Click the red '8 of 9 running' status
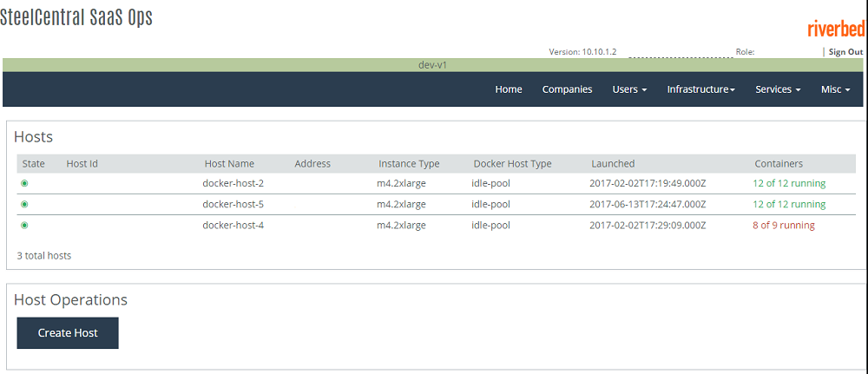The width and height of the screenshot is (868, 374). point(783,225)
